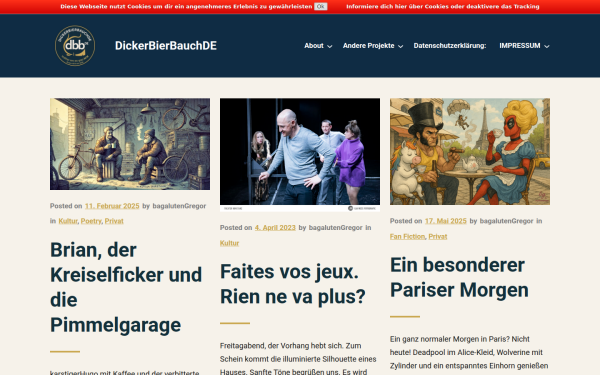The height and width of the screenshot is (375, 600).
Task: Click the Kultur category under Faites post
Action: coord(229,243)
